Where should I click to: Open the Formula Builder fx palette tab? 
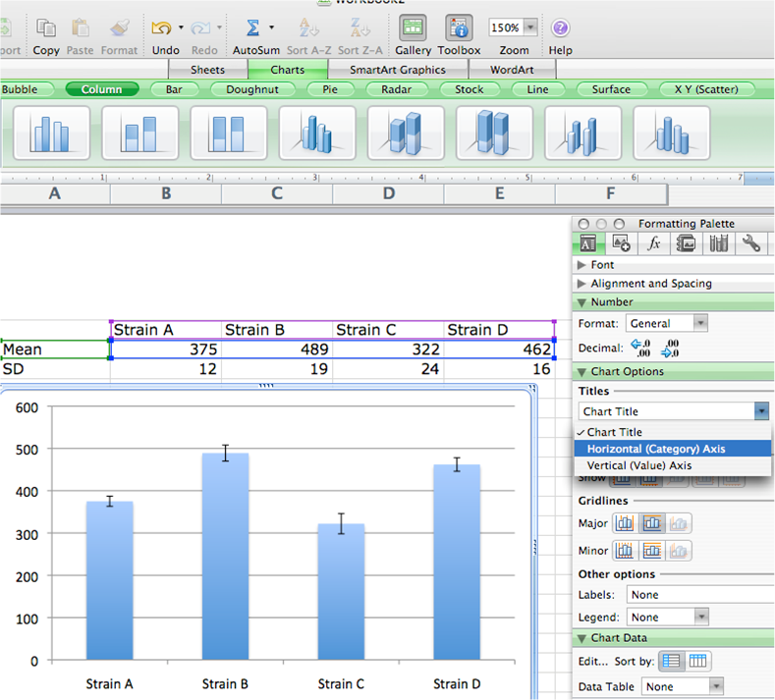point(653,243)
